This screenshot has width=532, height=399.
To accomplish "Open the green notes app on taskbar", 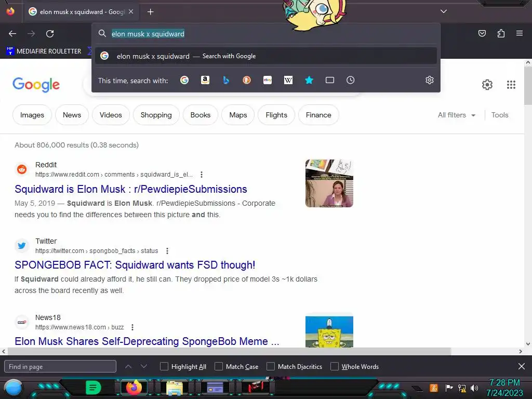I will [93, 388].
